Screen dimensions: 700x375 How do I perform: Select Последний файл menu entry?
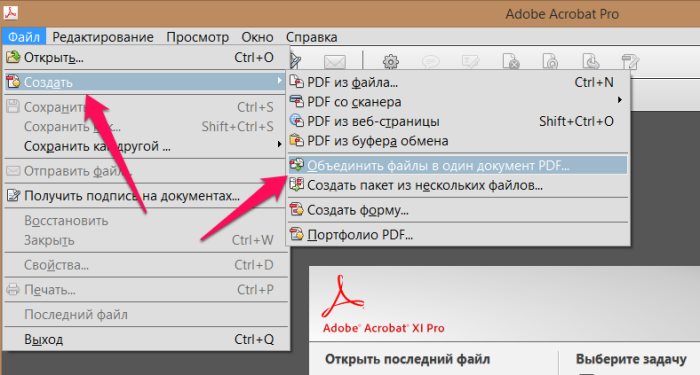(145, 315)
